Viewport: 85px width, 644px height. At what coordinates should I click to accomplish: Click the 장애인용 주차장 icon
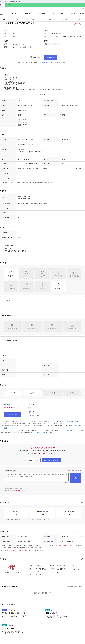point(13,327)
